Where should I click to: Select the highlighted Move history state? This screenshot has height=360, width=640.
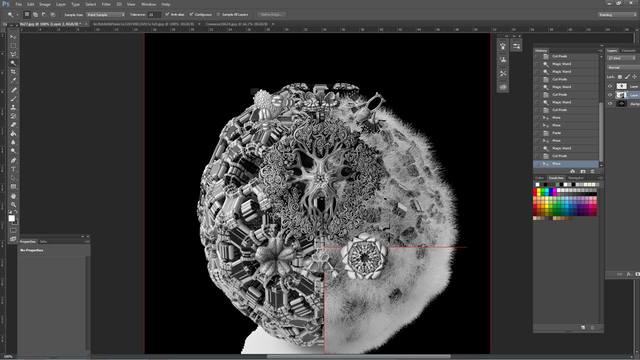(567, 164)
